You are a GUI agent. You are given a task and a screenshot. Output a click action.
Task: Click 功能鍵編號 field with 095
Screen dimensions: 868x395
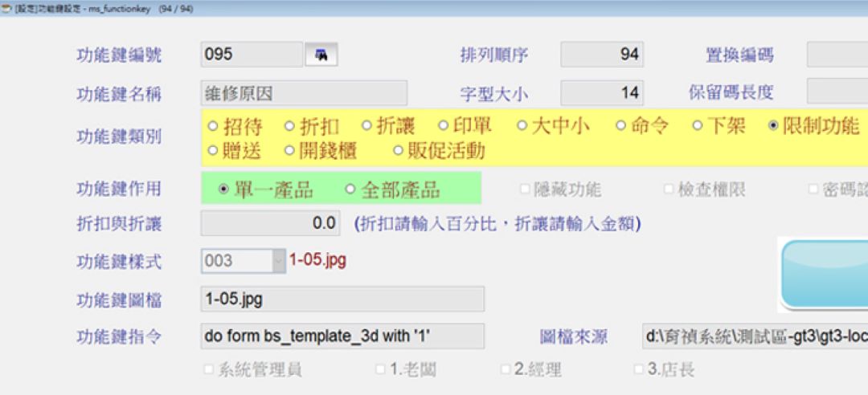[x=252, y=55]
